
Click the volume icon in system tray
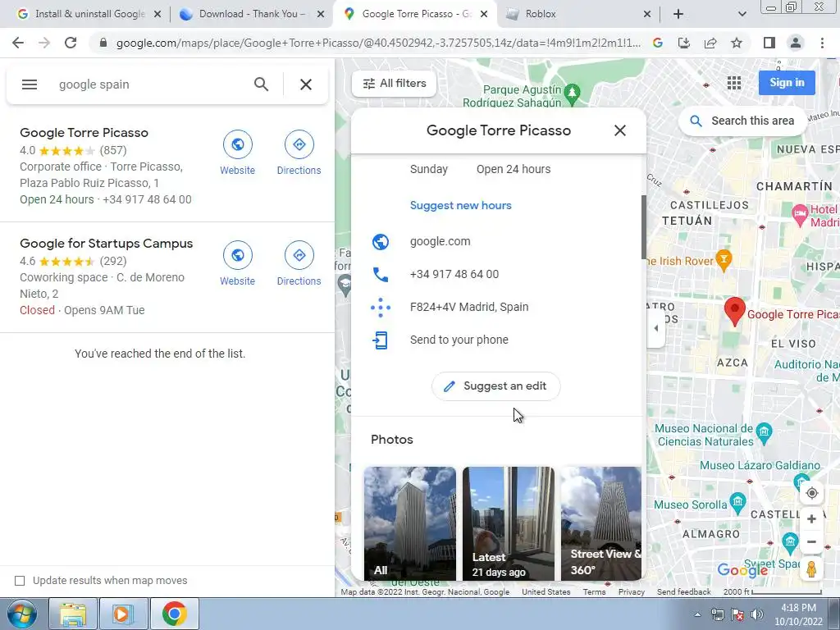[757, 614]
